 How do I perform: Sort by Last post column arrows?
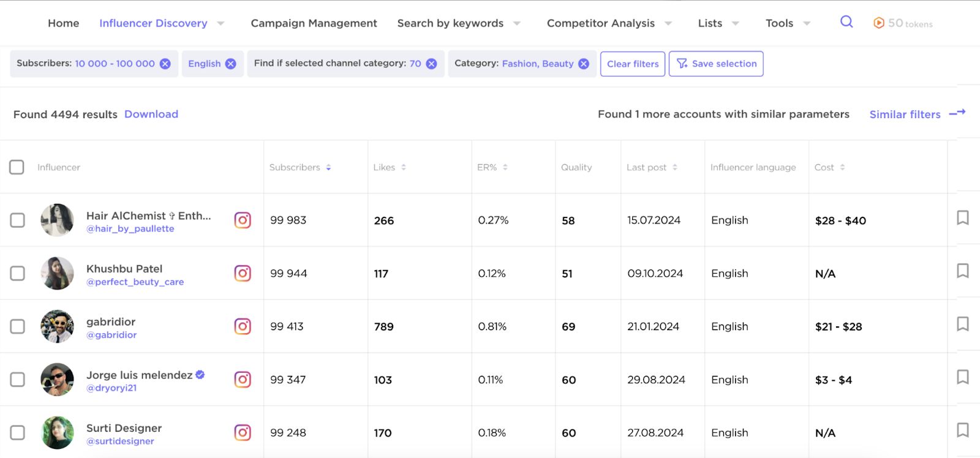pos(675,168)
